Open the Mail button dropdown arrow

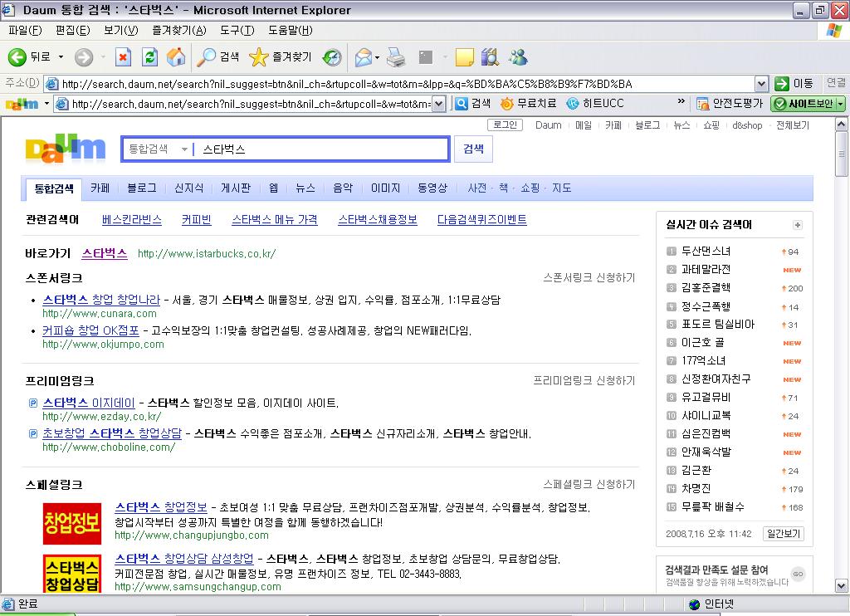pyautogui.click(x=378, y=57)
